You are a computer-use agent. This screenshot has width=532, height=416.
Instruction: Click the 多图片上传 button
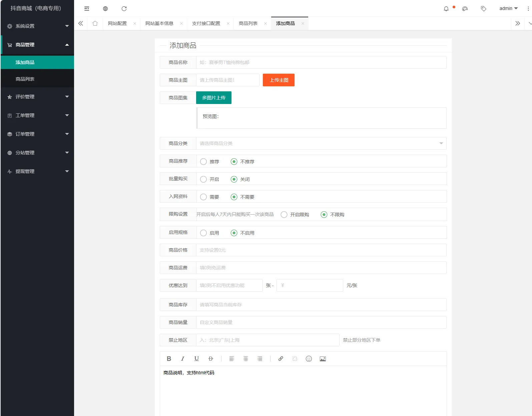pyautogui.click(x=213, y=98)
